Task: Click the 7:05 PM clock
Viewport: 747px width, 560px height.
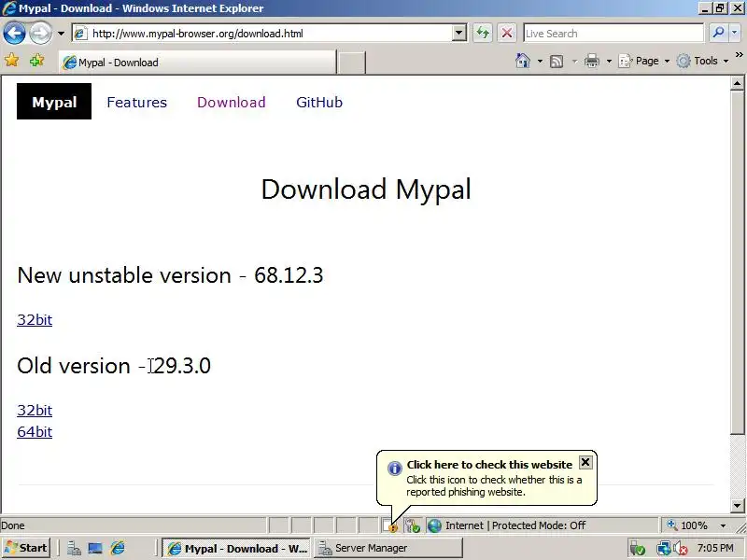Action: [715, 548]
